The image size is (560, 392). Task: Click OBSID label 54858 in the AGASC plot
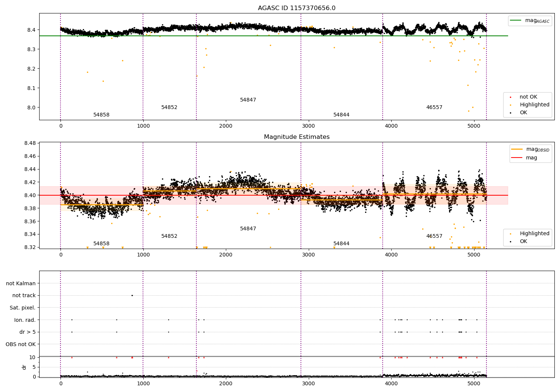click(x=101, y=115)
